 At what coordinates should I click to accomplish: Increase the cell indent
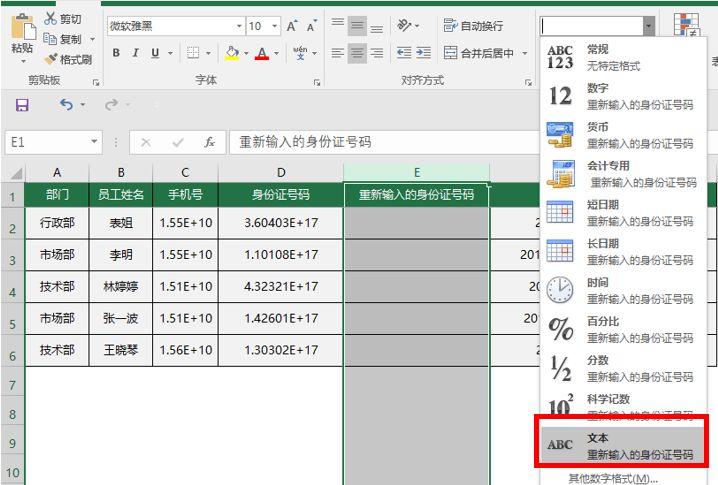pyautogui.click(x=424, y=53)
